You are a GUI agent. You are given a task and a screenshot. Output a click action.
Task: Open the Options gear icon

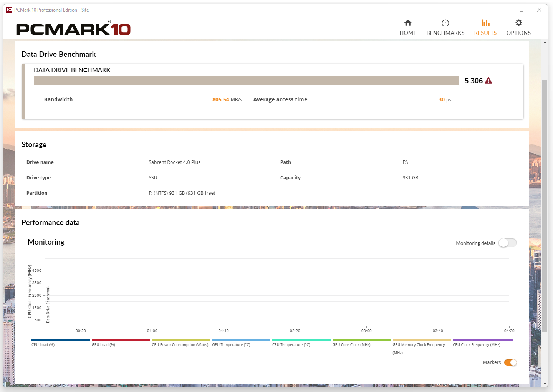(518, 23)
